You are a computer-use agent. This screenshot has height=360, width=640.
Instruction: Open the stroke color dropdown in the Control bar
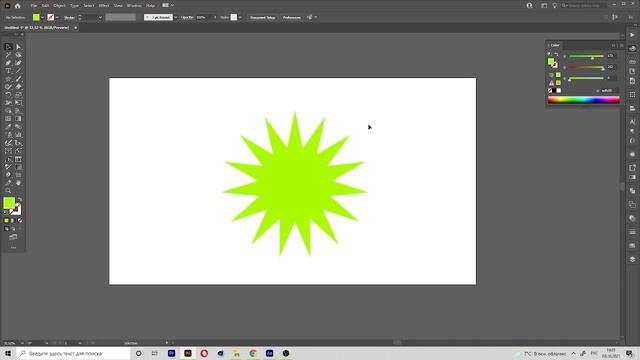57,17
